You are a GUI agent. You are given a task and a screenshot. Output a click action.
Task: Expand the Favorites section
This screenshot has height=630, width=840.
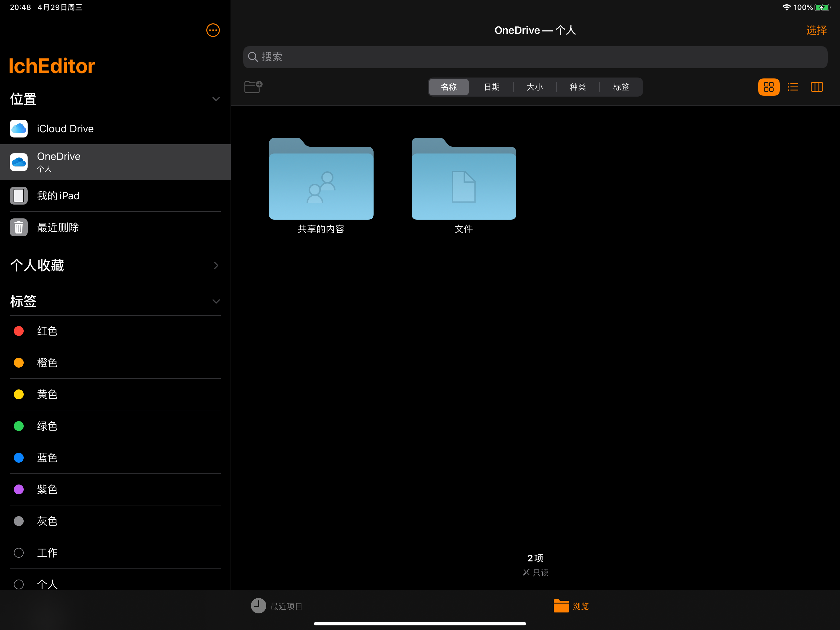coord(216,265)
